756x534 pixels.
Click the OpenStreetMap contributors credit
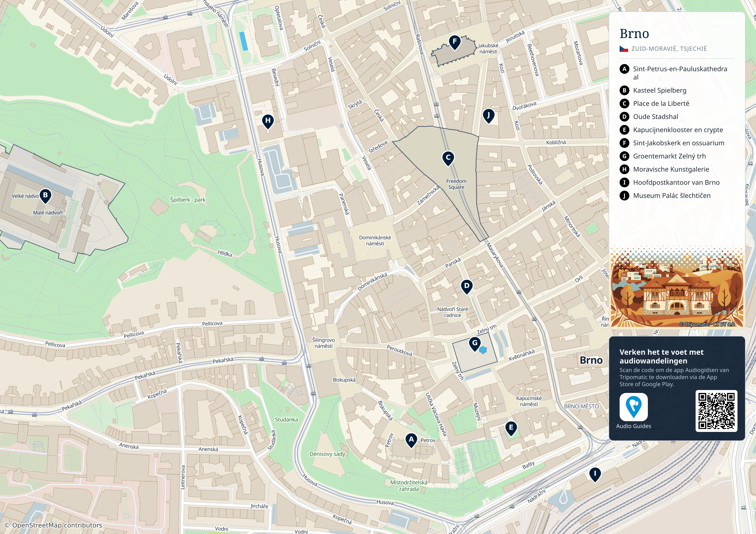(x=53, y=525)
